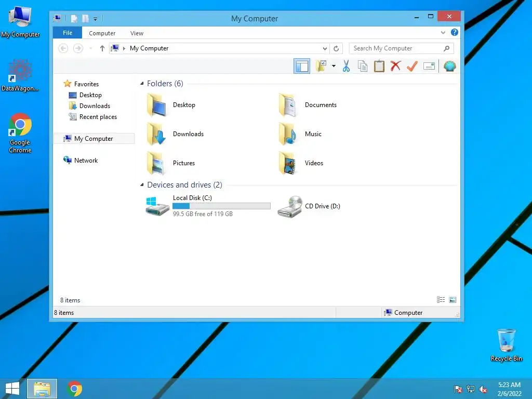Click muted volume tray icon
Screen dimensions: 532x399
point(483,389)
